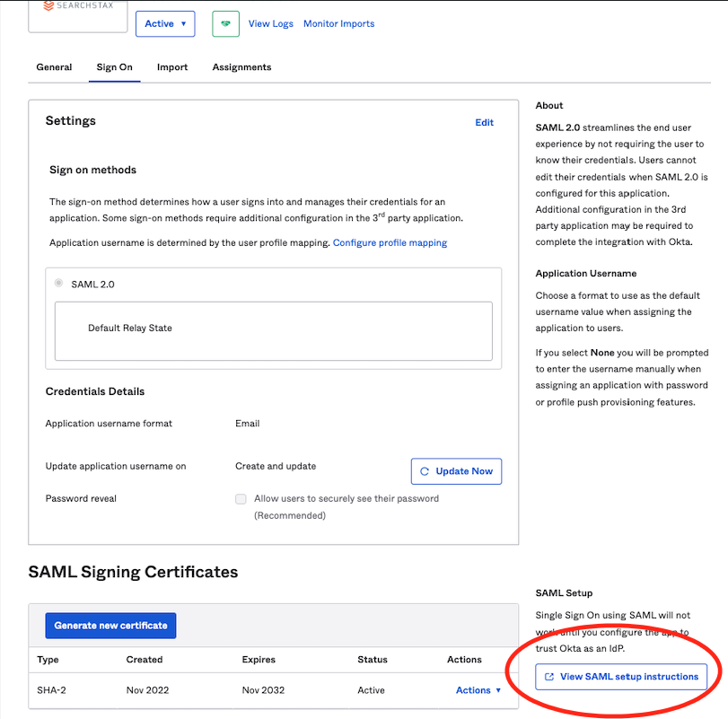Click the 'Credentials Details' heading
This screenshot has width=728, height=719.
(95, 391)
